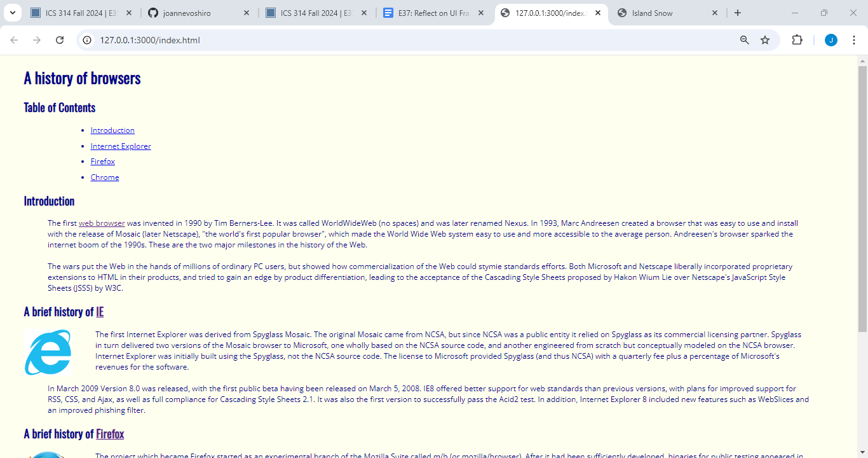Open Chrome's three-dot menu
Image resolution: width=868 pixels, height=458 pixels.
(x=855, y=40)
